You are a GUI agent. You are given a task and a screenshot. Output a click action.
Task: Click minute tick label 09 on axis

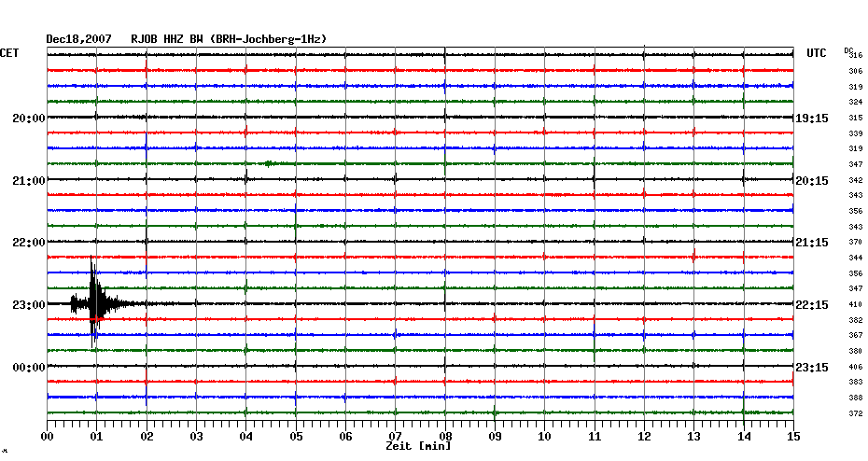coord(495,437)
